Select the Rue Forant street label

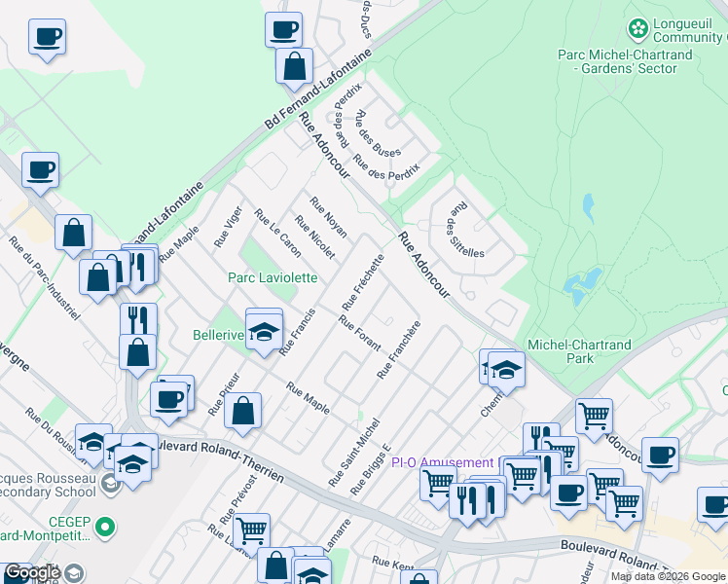[360, 333]
